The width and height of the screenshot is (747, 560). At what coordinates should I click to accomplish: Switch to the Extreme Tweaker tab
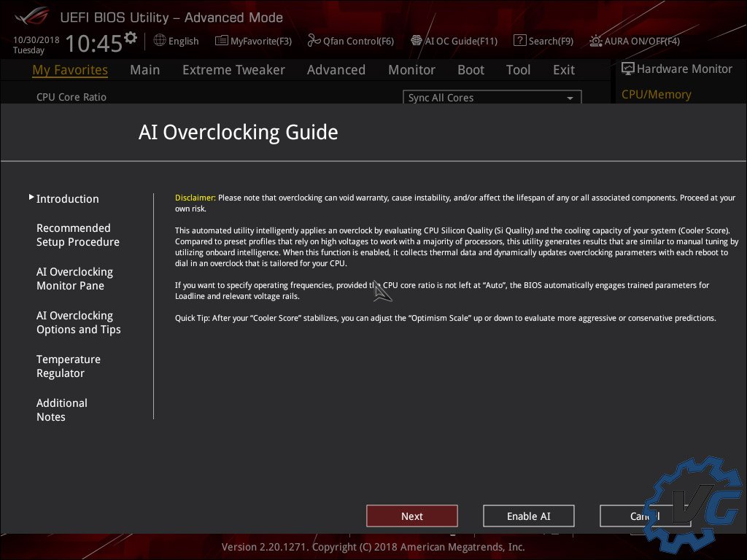(233, 70)
